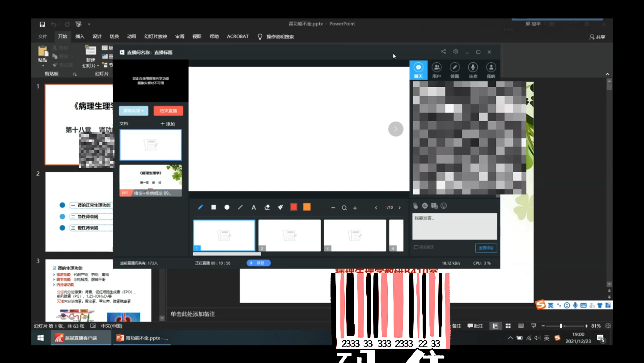Click the 批注 comments button in status bar
This screenshot has height=363, width=644.
475,326
